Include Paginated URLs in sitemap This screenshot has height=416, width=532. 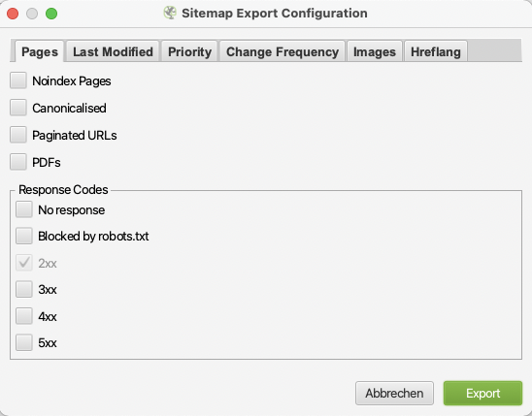click(18, 135)
